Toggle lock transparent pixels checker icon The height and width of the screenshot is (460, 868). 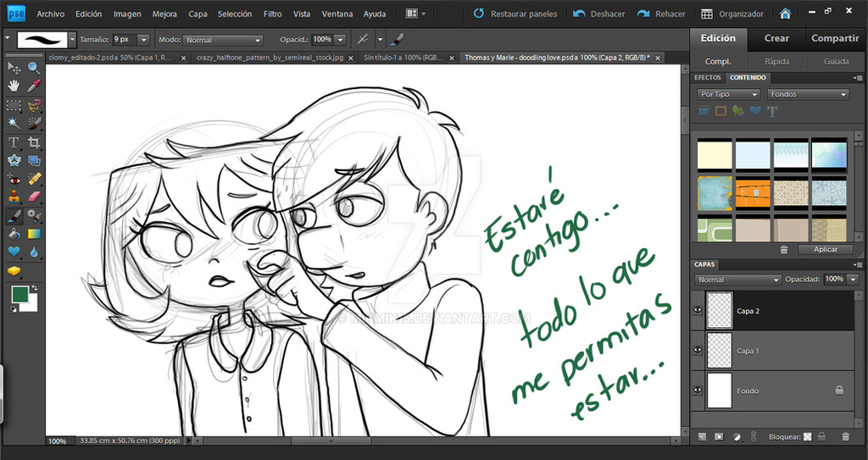coord(808,437)
